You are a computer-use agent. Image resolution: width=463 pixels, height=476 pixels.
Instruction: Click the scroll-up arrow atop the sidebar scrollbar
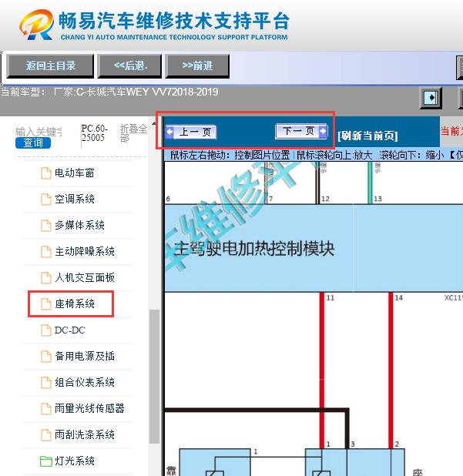[154, 123]
